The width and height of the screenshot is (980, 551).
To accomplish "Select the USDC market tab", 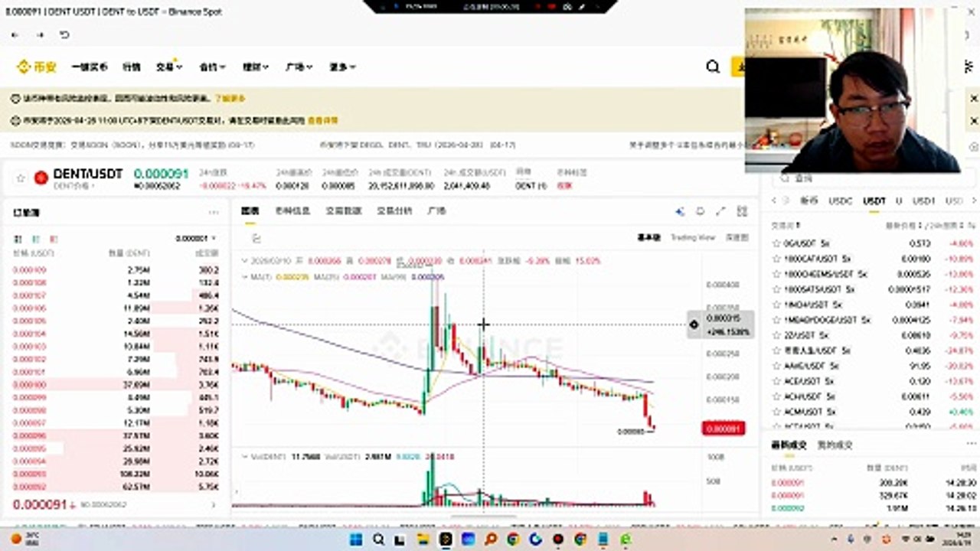I will [x=840, y=201].
